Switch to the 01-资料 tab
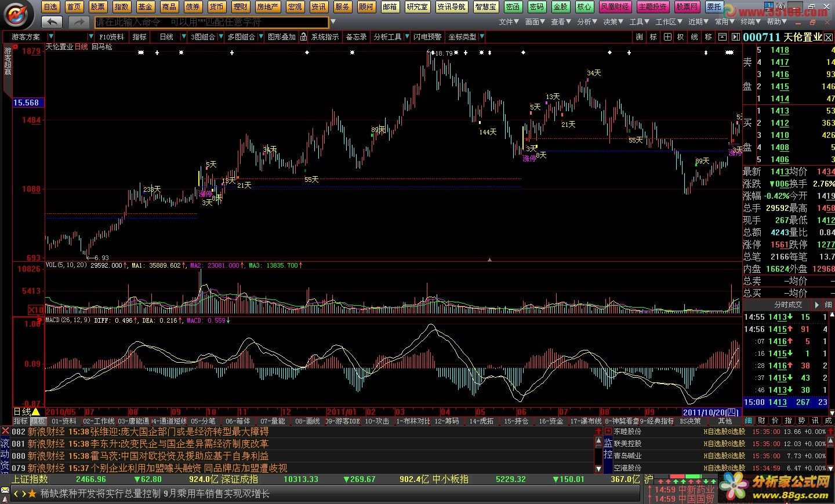The height and width of the screenshot is (504, 835). coord(64,421)
